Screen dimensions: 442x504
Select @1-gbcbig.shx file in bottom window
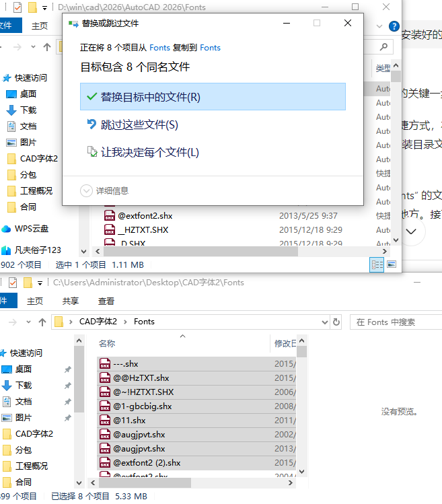click(x=196, y=406)
